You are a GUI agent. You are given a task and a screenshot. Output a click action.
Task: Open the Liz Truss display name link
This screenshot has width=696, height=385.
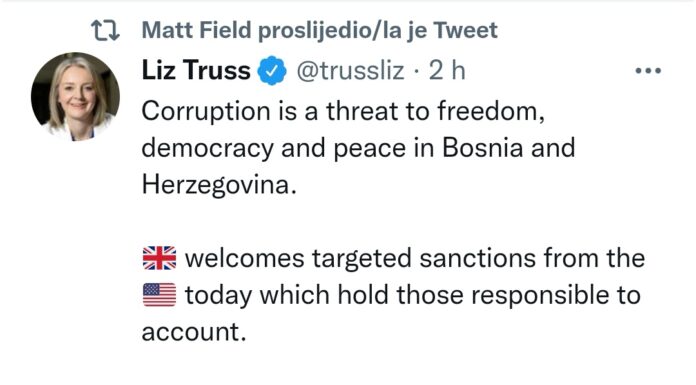196,71
